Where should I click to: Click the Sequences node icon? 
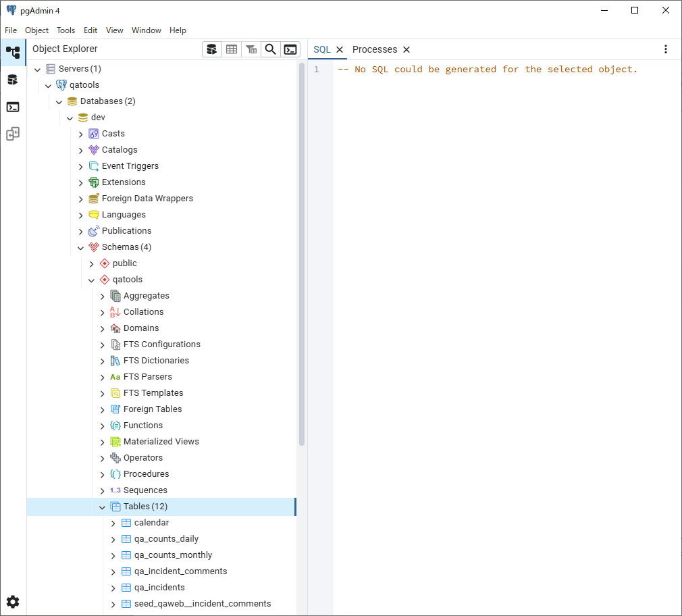tap(115, 490)
